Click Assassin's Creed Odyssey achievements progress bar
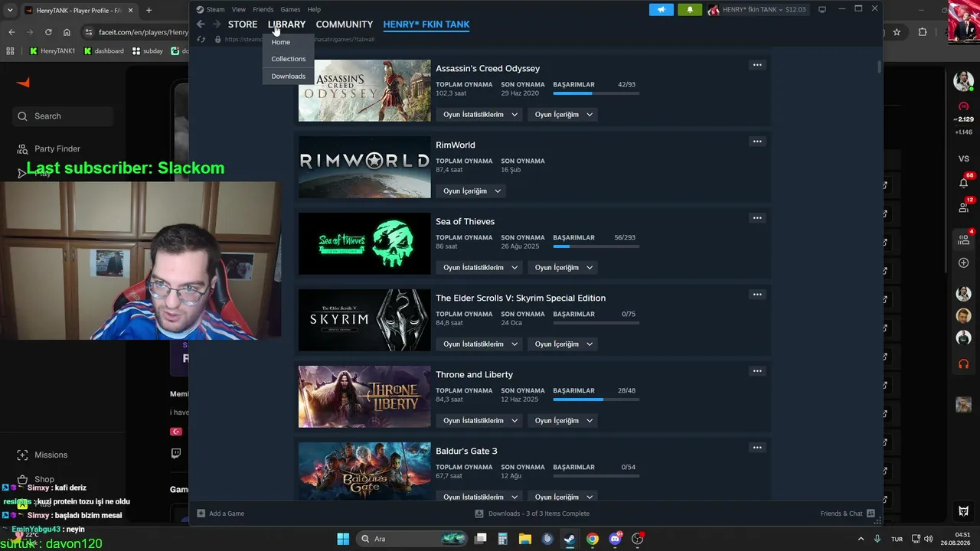The width and height of the screenshot is (980, 551). (x=596, y=93)
